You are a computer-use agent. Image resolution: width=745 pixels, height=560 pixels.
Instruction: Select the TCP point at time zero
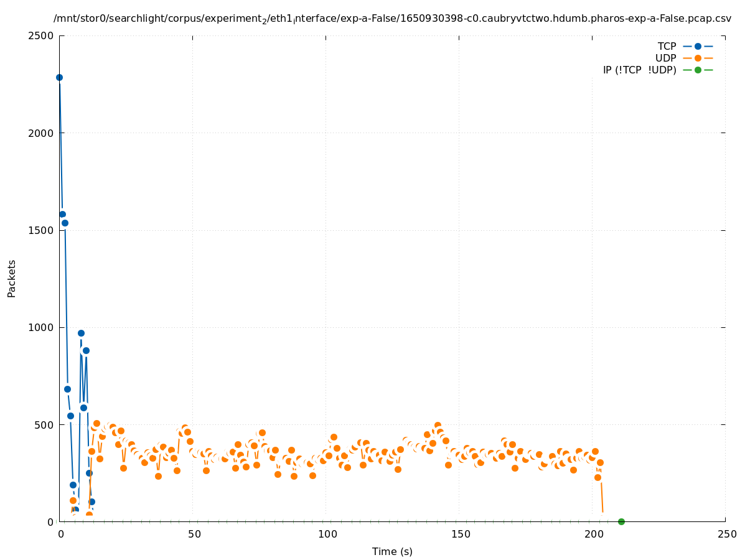click(60, 78)
